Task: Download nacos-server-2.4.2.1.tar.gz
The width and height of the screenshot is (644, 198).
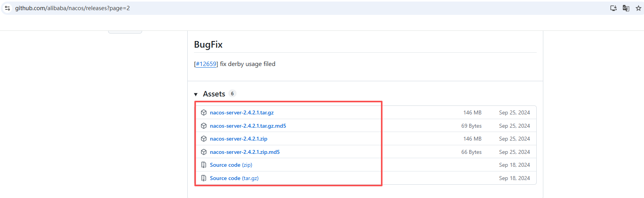Action: pyautogui.click(x=242, y=112)
